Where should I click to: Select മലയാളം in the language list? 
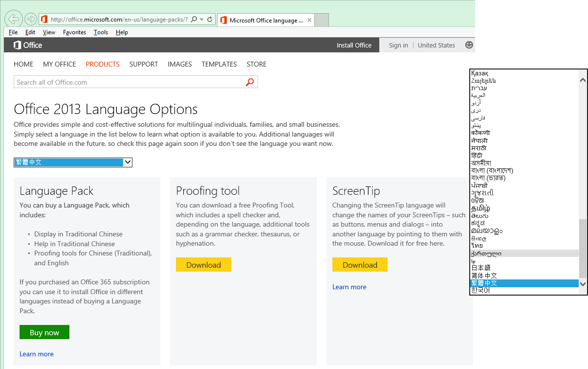tap(524, 231)
